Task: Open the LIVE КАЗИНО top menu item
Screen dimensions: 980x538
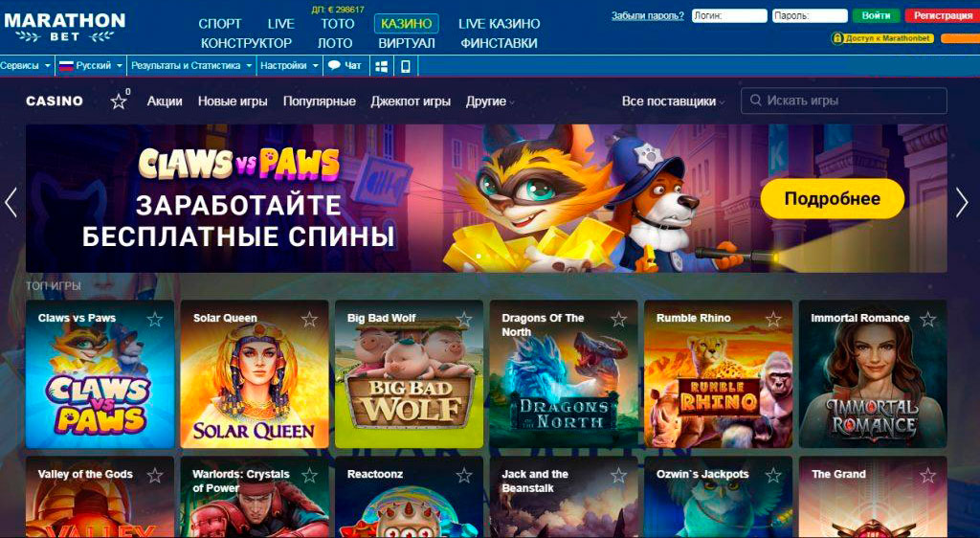Action: [x=499, y=24]
